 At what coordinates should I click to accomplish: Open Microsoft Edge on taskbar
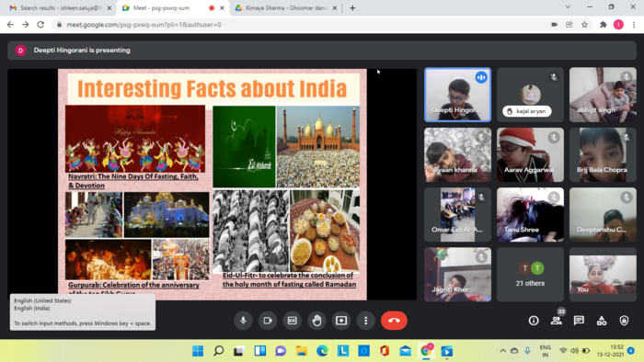(322, 351)
